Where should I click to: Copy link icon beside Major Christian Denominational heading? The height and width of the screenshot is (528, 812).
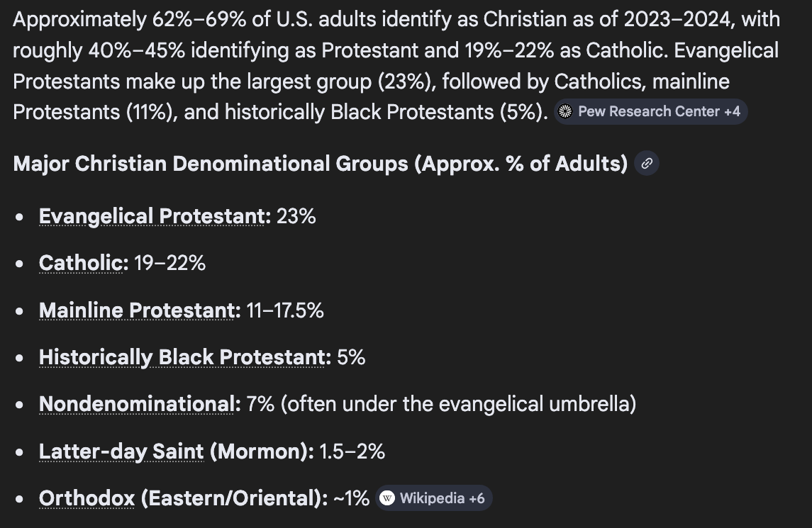(x=647, y=164)
